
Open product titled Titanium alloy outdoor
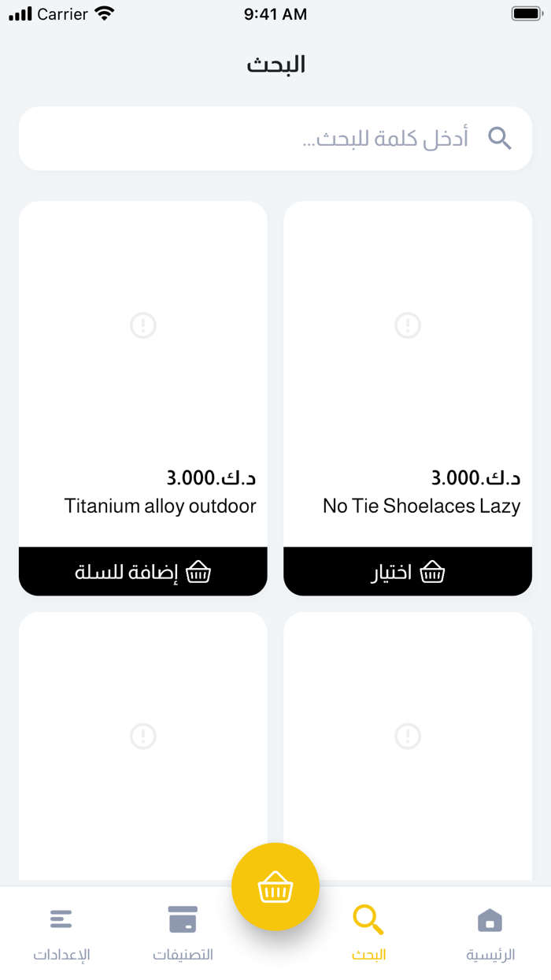[x=161, y=507]
